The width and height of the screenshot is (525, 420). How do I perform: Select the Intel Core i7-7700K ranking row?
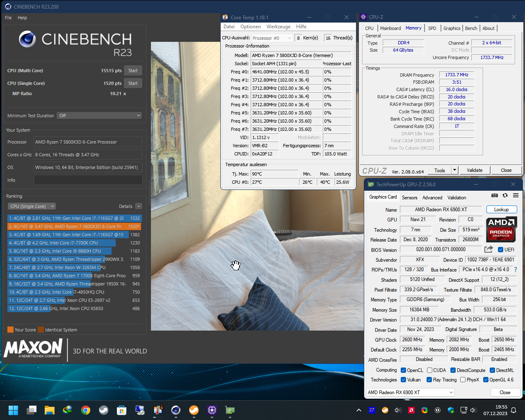click(74, 243)
